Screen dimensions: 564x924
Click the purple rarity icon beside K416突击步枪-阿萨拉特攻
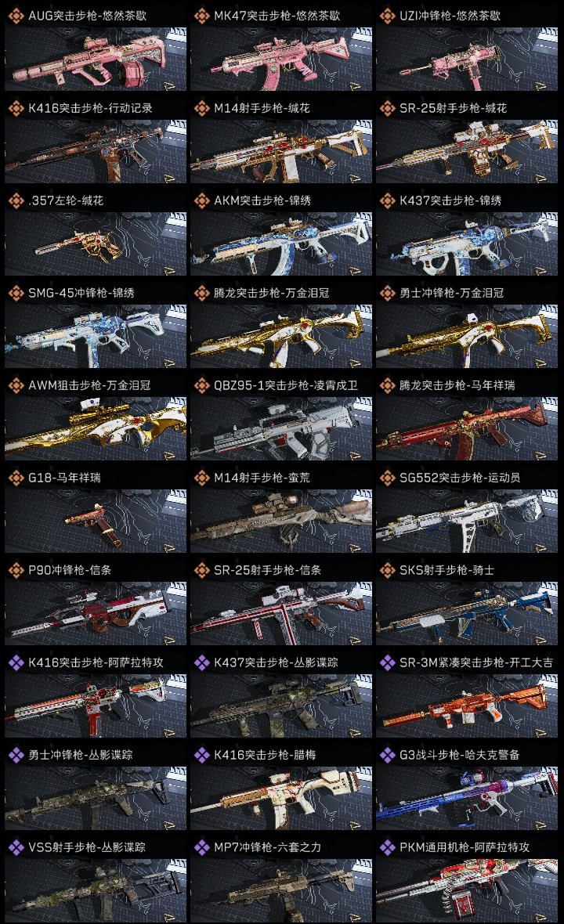pyautogui.click(x=16, y=662)
